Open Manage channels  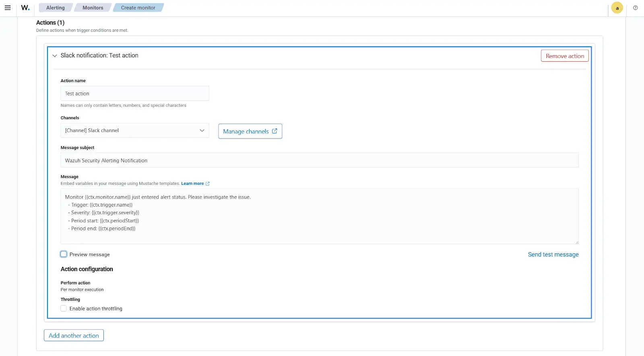pos(250,131)
